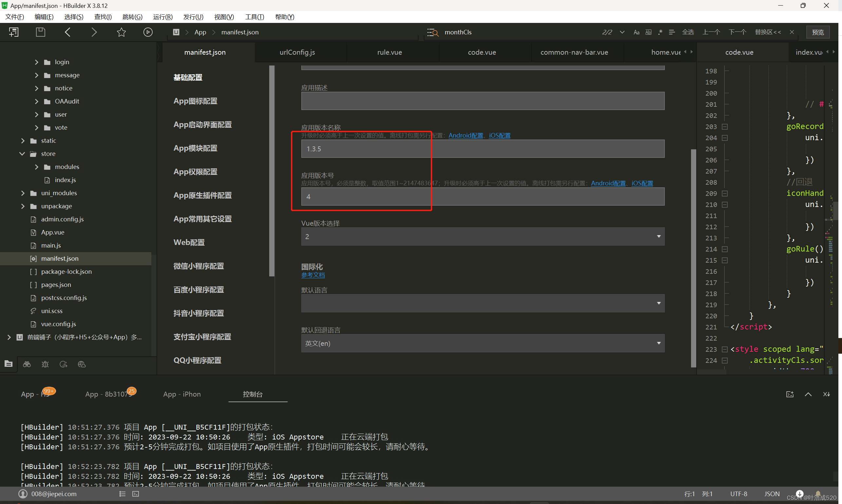This screenshot has width=842, height=504.
Task: Expand the unpackage folder
Action: [23, 206]
